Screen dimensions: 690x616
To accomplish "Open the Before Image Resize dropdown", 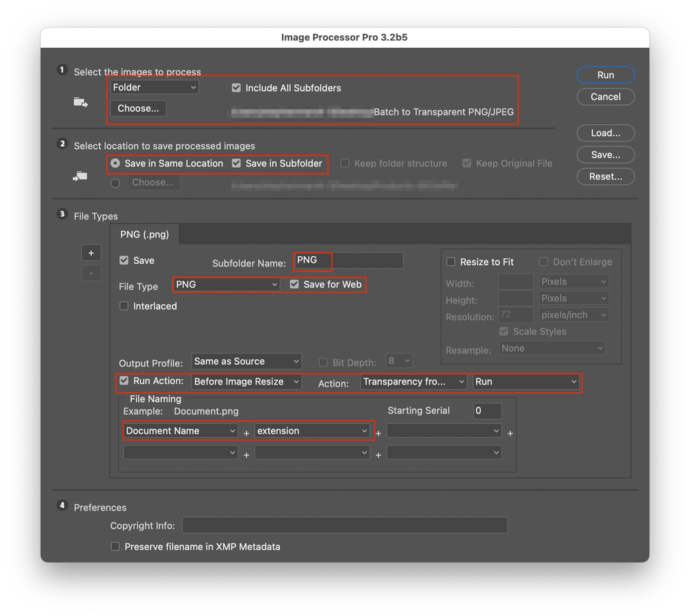I will pyautogui.click(x=247, y=381).
